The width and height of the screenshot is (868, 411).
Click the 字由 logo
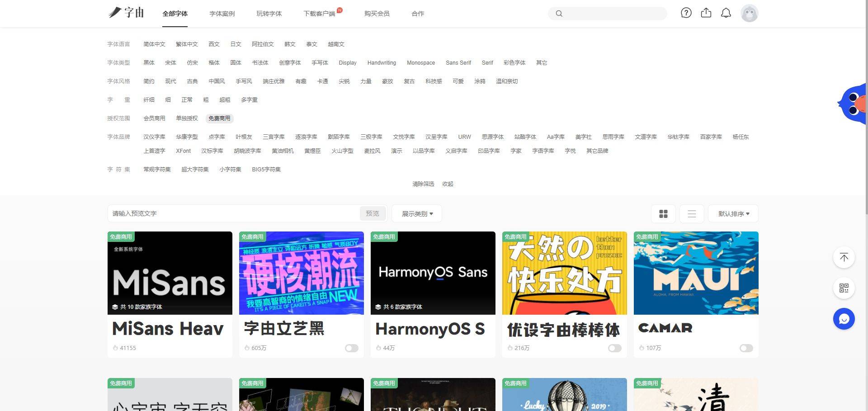126,13
